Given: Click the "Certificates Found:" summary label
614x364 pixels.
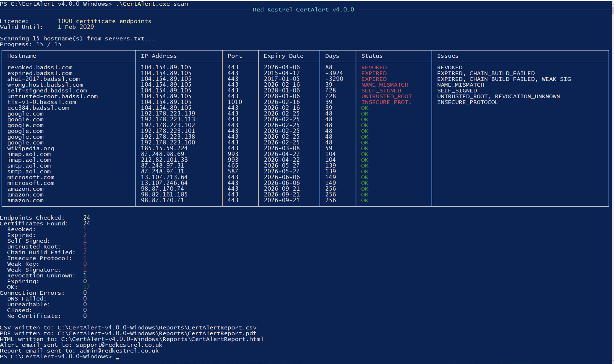Looking at the screenshot, I should click(x=34, y=223).
